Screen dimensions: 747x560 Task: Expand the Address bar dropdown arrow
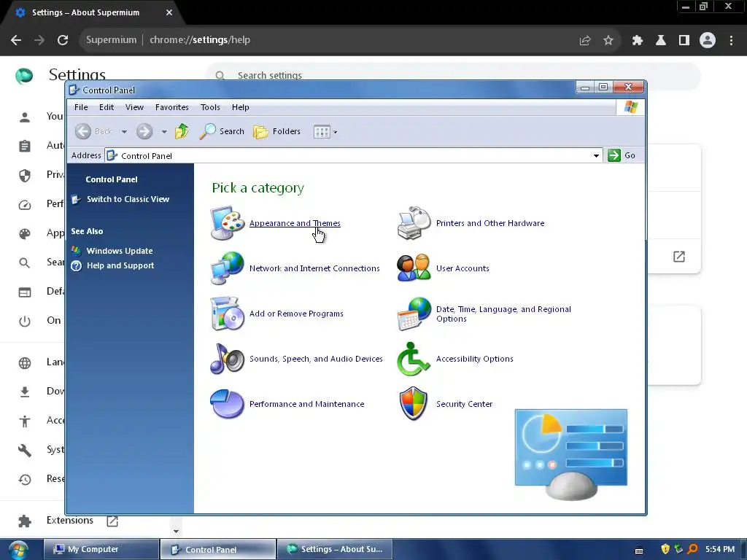point(596,156)
